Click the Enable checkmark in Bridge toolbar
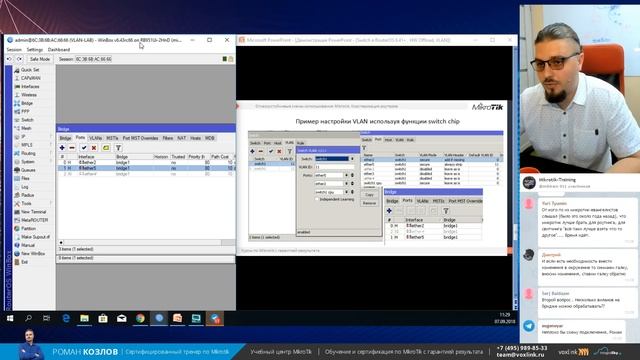Viewport: 640px width, 360px height. click(84, 148)
